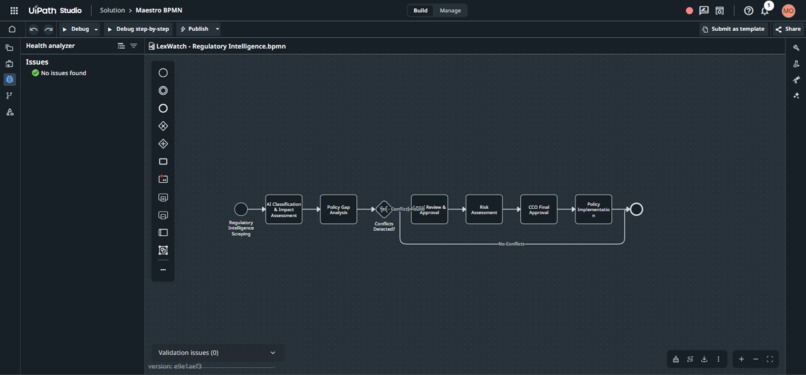The image size is (806, 375).
Task: Open the second left sidebar panel icon
Action: (9, 64)
